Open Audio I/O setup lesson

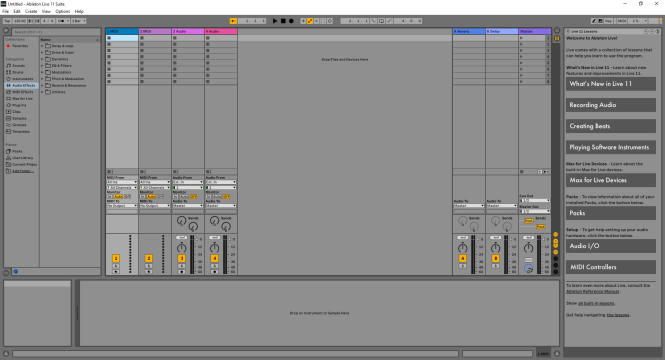[611, 246]
